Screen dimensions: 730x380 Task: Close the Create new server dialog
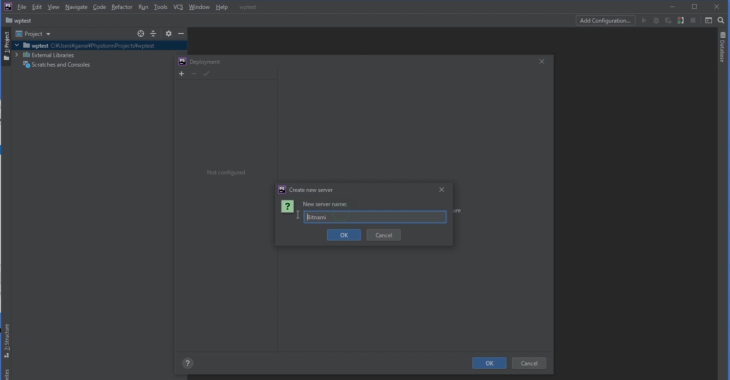(441, 190)
